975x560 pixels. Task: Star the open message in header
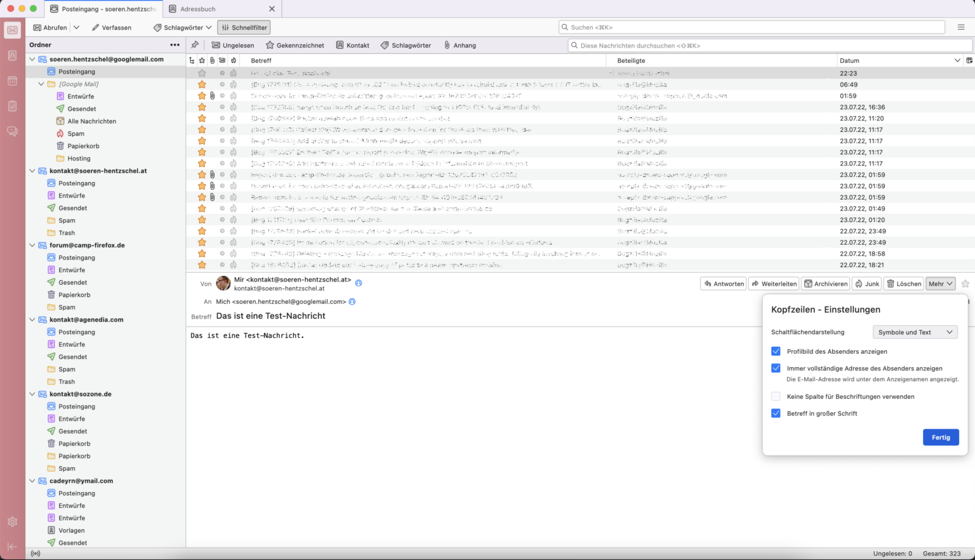(965, 283)
